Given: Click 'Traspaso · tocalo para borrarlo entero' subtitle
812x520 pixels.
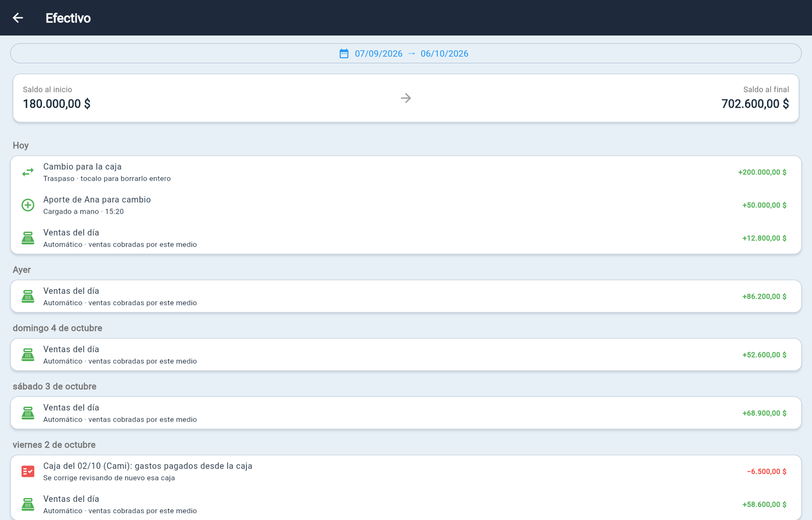Looking at the screenshot, I should coord(107,179).
